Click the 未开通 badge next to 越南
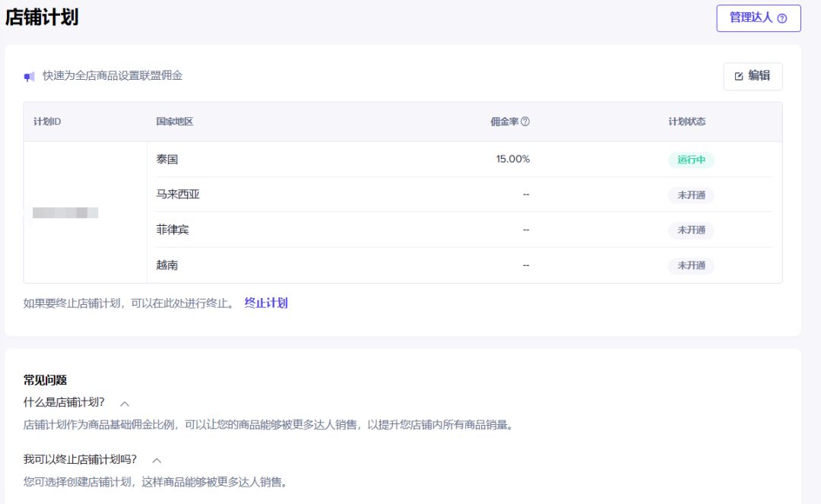Screen dimensions: 821x504 (x=691, y=265)
